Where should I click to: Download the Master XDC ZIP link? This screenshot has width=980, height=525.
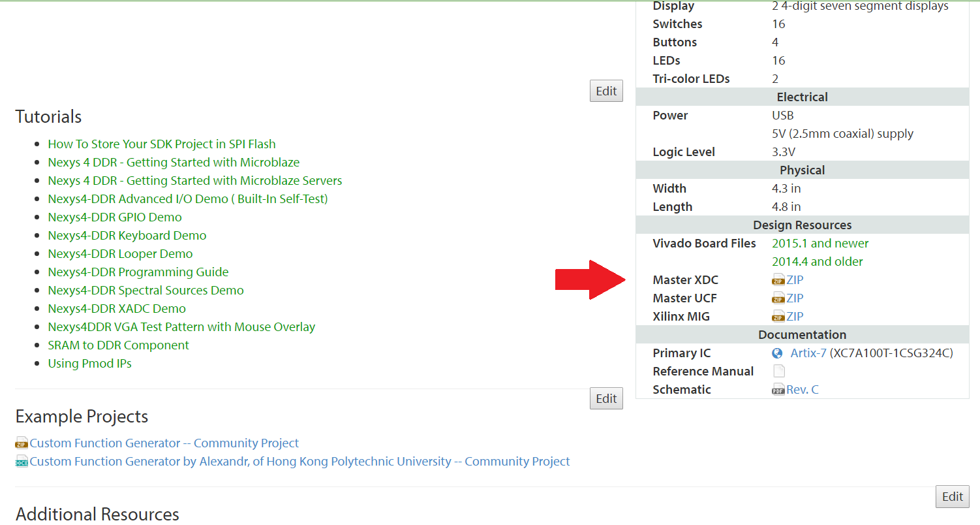pos(795,280)
